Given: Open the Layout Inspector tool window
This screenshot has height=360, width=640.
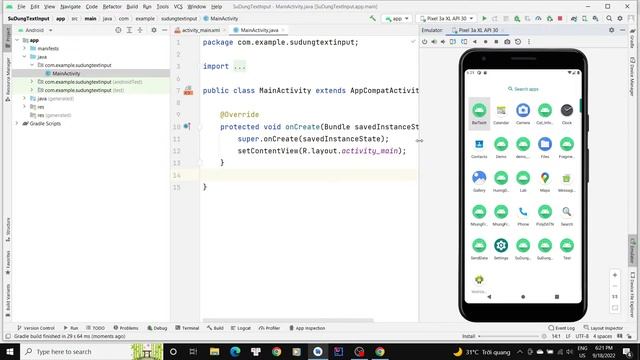Looking at the screenshot, I should pyautogui.click(x=603, y=328).
